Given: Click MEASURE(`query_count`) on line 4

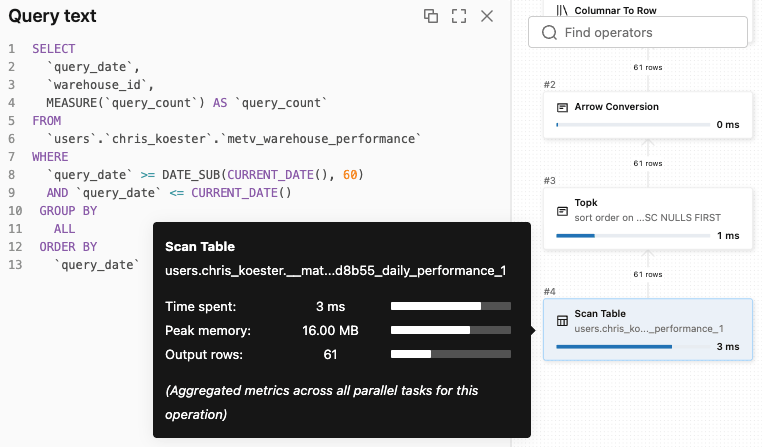Looking at the screenshot, I should [x=125, y=103].
